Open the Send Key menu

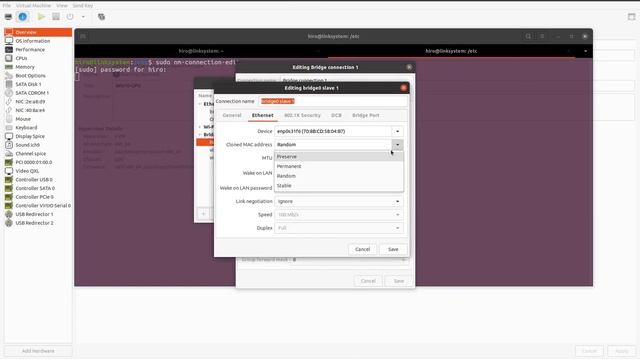tap(82, 6)
